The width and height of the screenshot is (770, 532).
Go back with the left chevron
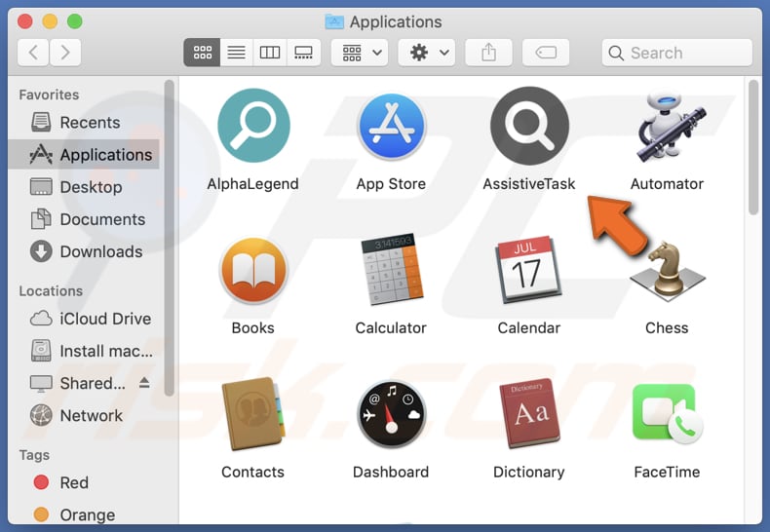33,53
